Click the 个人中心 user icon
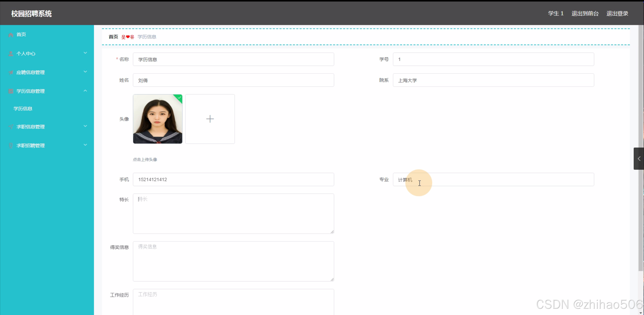Image resolution: width=644 pixels, height=315 pixels. pyautogui.click(x=11, y=54)
